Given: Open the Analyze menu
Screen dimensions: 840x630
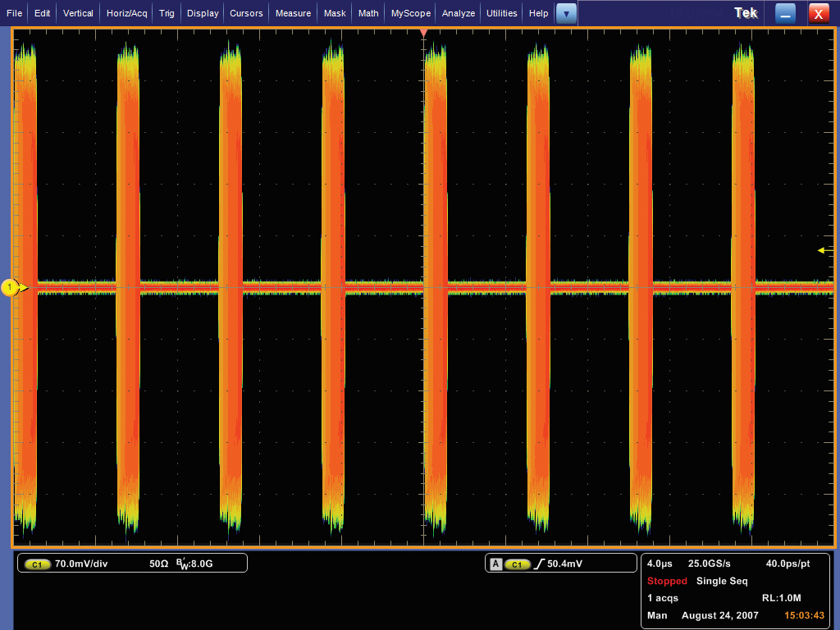Looking at the screenshot, I should pyautogui.click(x=458, y=13).
